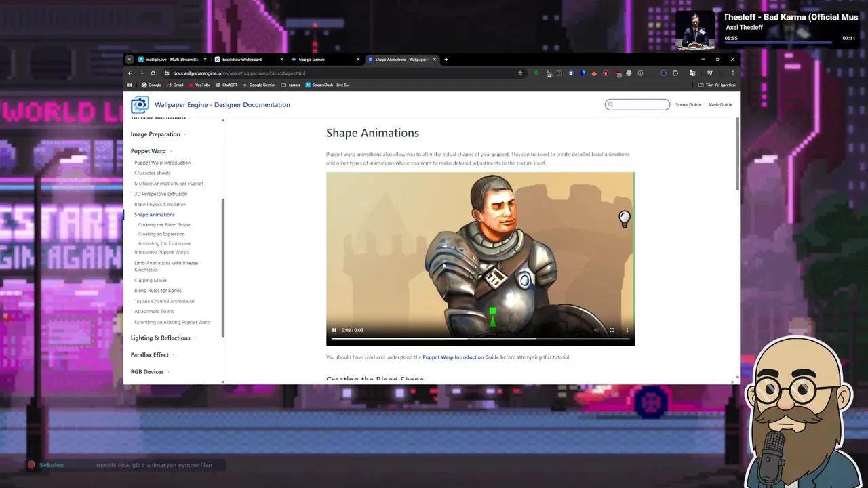Open the ChatGPT bookmark
868x488 pixels.
coord(226,85)
